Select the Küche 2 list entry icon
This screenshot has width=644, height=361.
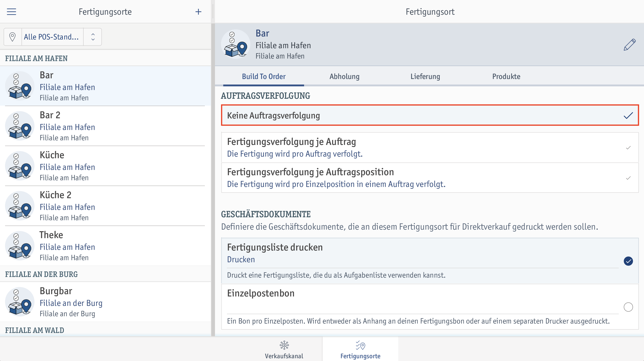coord(20,206)
